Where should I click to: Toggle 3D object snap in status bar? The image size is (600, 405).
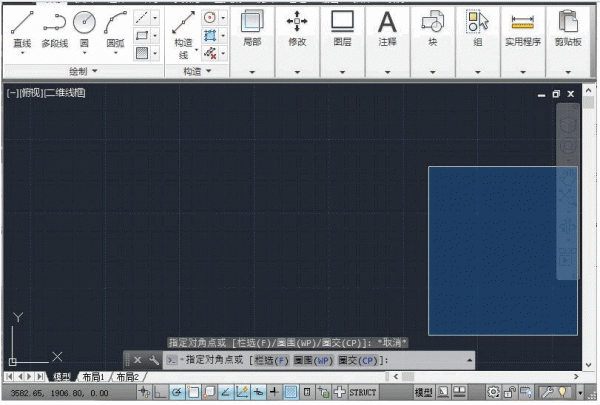pos(210,392)
